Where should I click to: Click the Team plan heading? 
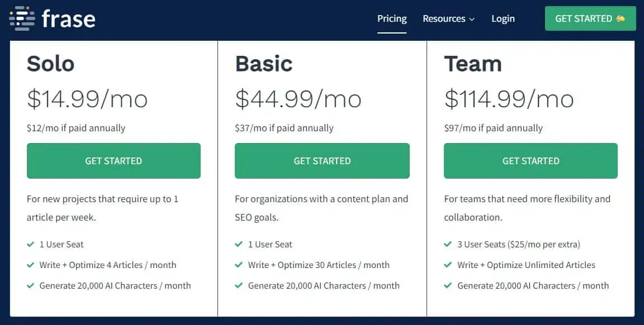pyautogui.click(x=473, y=64)
